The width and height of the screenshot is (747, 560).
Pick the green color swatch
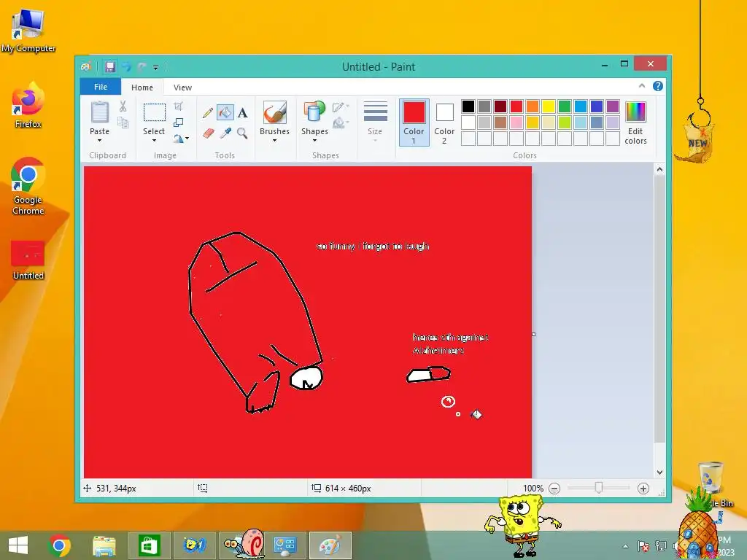[x=565, y=106]
